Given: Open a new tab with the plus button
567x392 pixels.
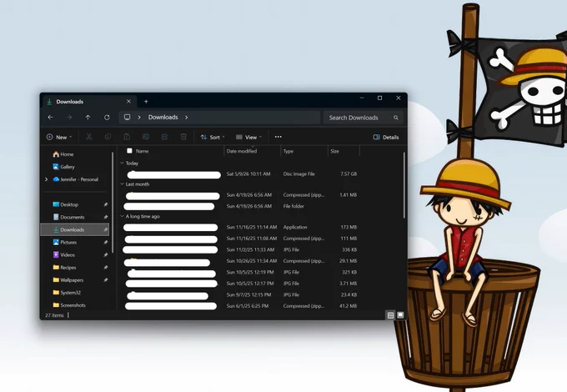Looking at the screenshot, I should 146,102.
